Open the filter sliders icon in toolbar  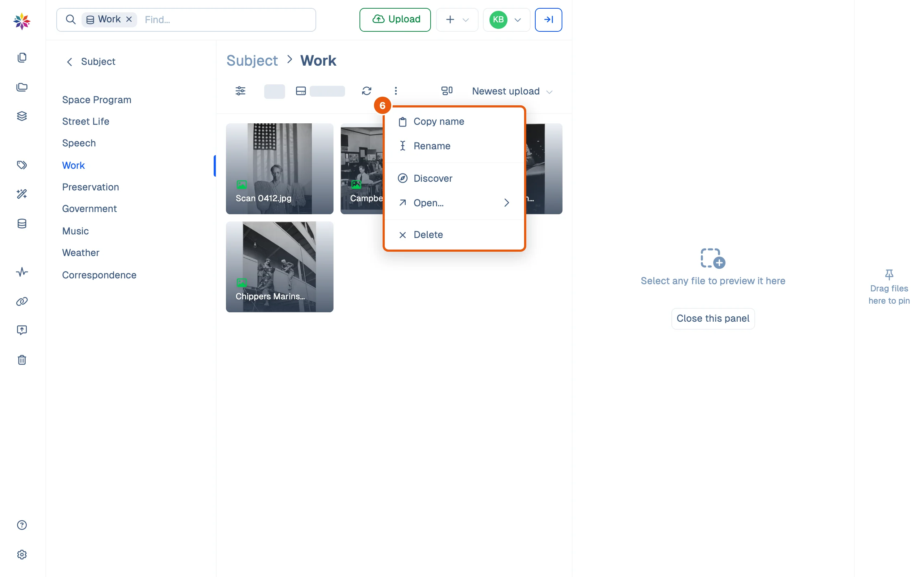[240, 91]
